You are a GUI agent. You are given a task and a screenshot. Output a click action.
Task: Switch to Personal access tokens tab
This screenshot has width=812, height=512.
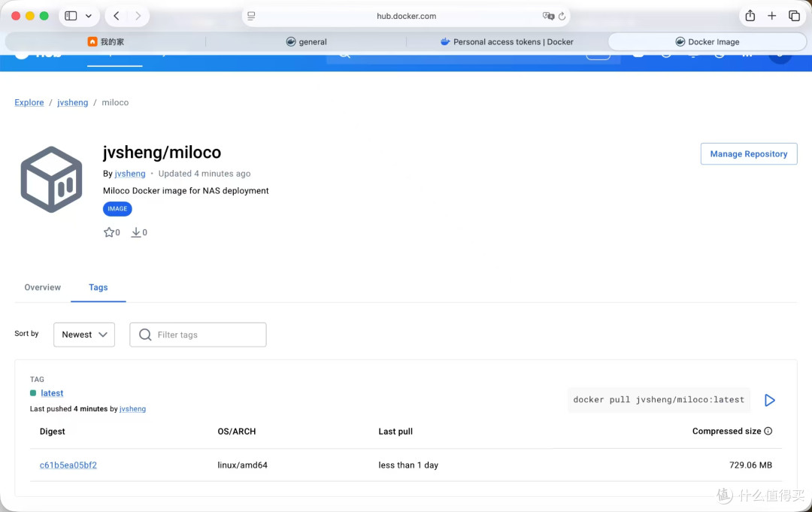point(507,42)
